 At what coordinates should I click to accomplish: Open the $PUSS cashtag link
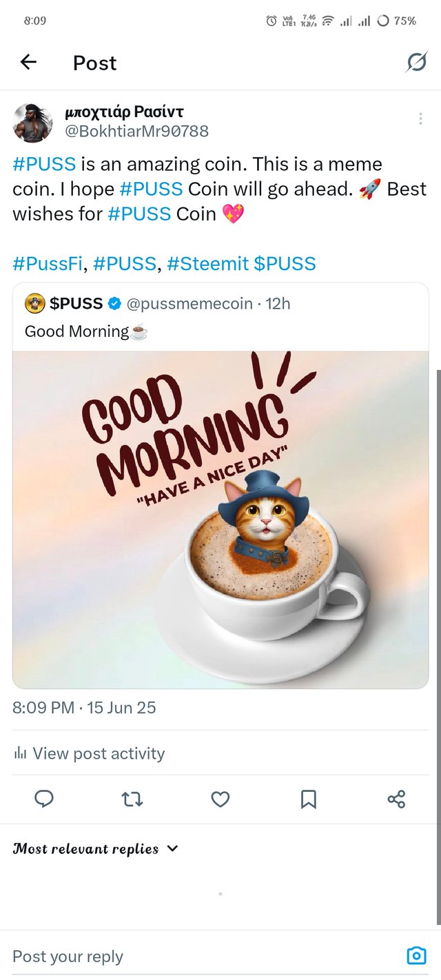[x=285, y=263]
